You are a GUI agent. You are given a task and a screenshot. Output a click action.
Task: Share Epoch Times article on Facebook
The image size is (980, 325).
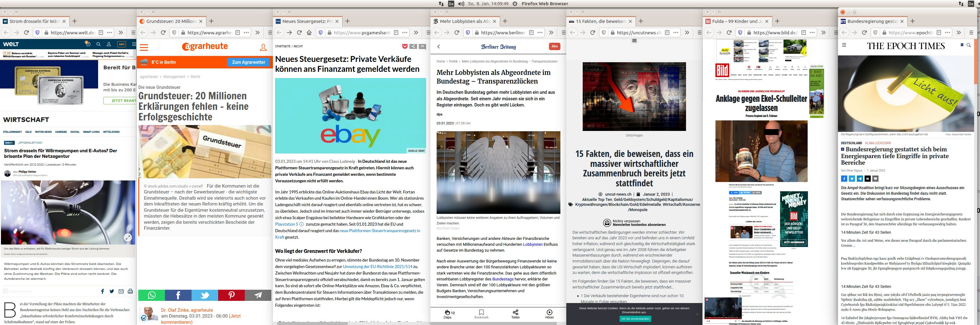844,179
